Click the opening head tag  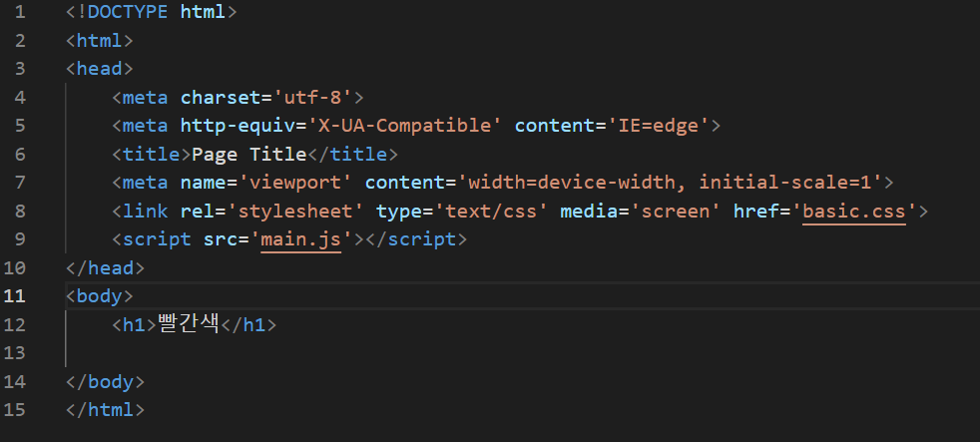(100, 69)
